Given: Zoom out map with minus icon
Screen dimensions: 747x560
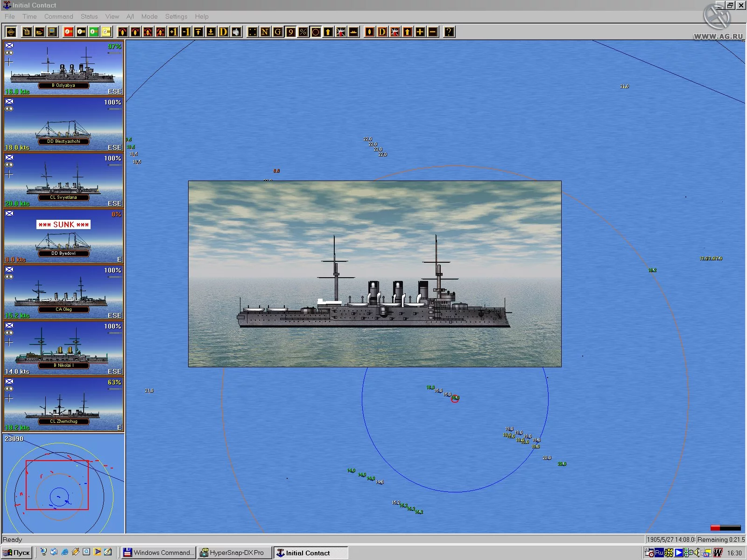Looking at the screenshot, I should [x=433, y=32].
